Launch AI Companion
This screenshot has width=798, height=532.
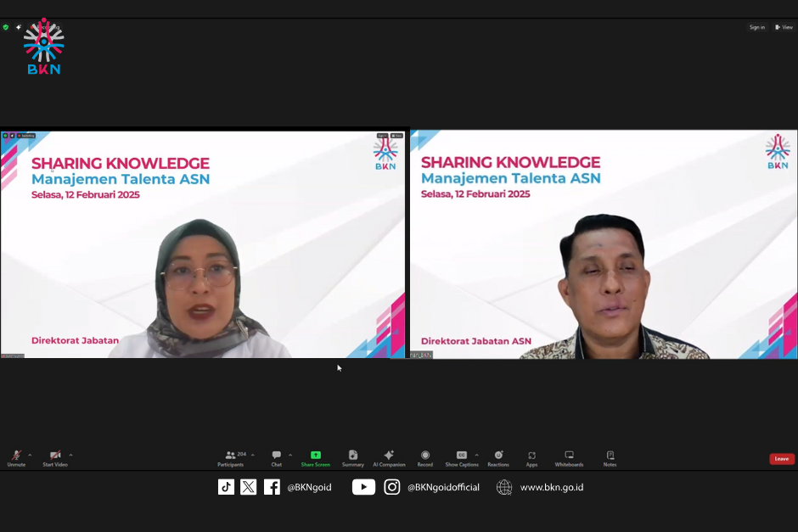point(389,457)
